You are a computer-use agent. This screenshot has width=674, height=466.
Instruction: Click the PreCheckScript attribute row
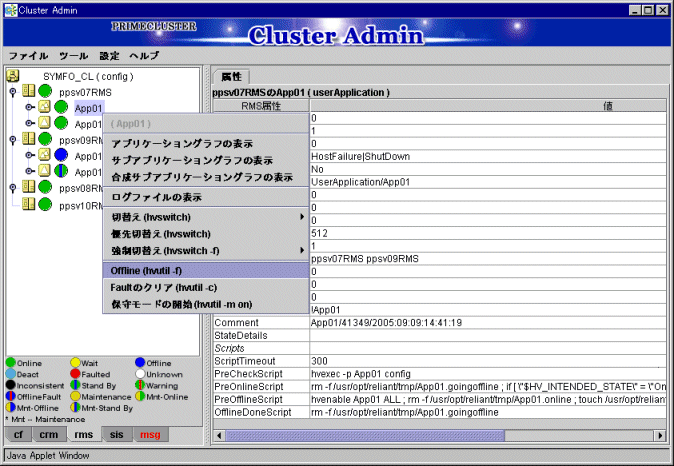tap(440, 374)
